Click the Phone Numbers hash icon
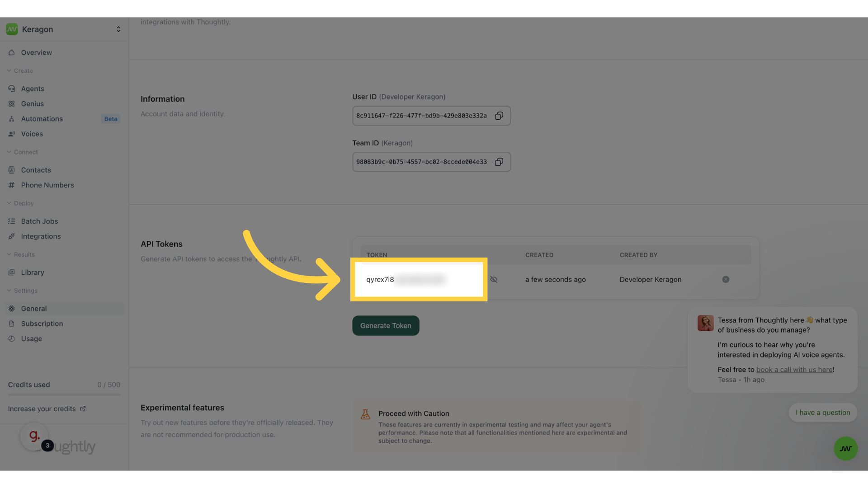The image size is (868, 488). (12, 185)
